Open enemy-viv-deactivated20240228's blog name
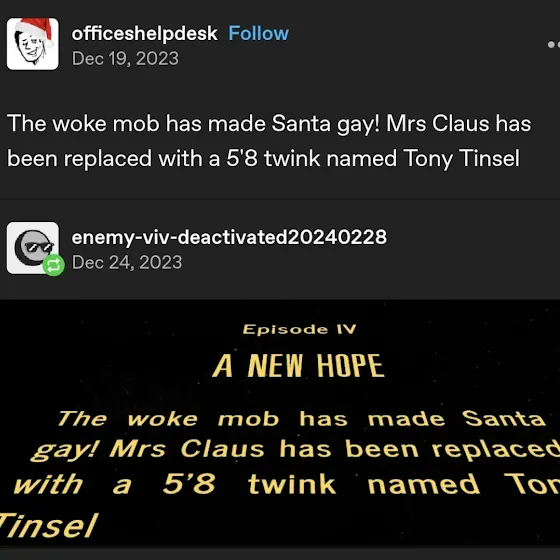 pos(229,237)
